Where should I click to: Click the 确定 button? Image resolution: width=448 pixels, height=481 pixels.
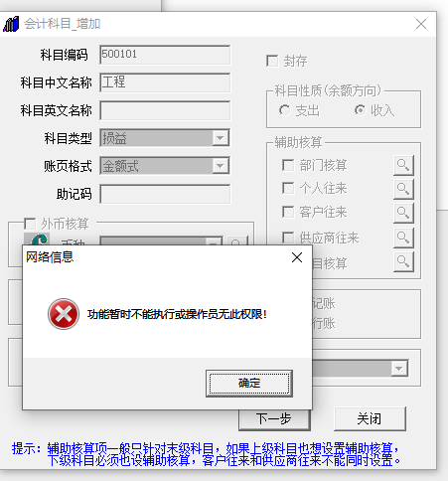pos(249,384)
